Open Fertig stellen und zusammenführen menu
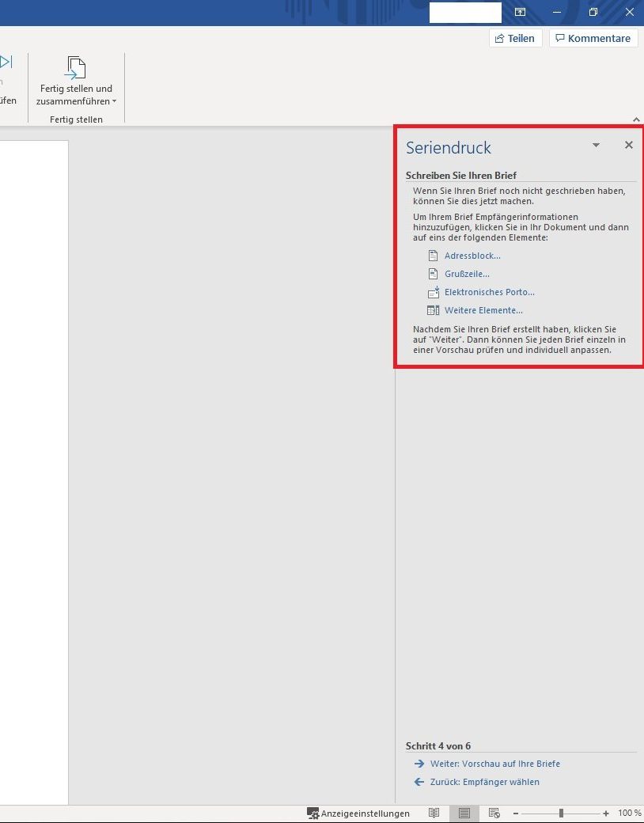This screenshot has width=644, height=823. (x=76, y=81)
